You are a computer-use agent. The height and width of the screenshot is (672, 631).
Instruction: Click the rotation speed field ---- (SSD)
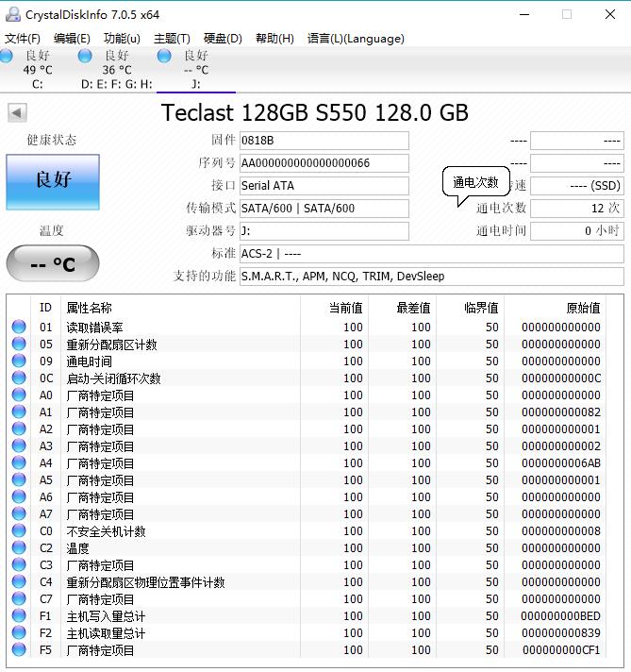pyautogui.click(x=577, y=186)
